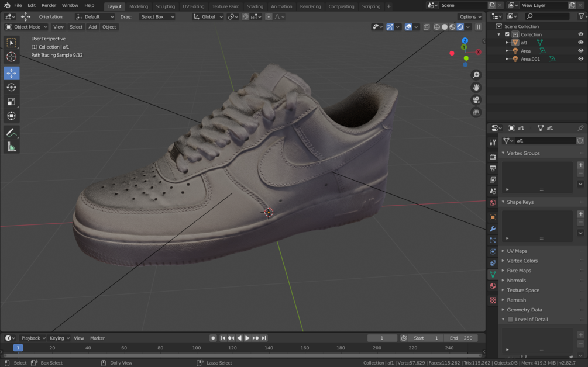This screenshot has height=367, width=588.
Task: Switch to wireframe viewport shading
Action: tap(437, 27)
